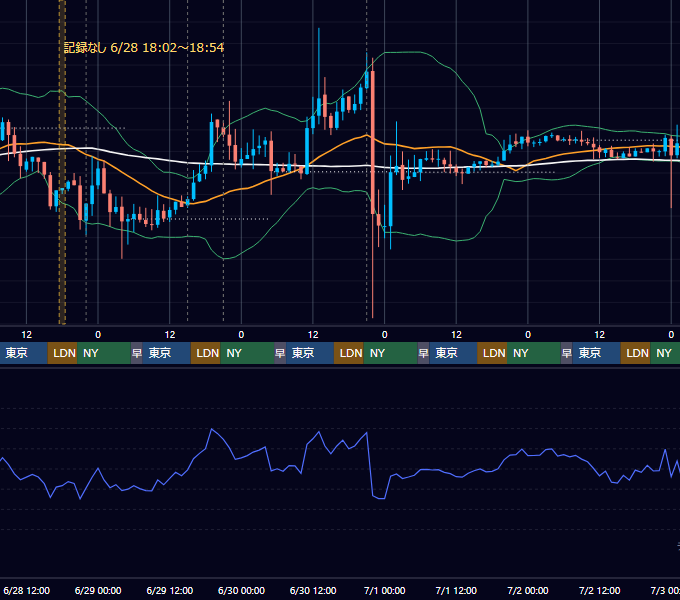The height and width of the screenshot is (600, 680).
Task: Select the 東京 session block on 6/29
Action: (167, 353)
